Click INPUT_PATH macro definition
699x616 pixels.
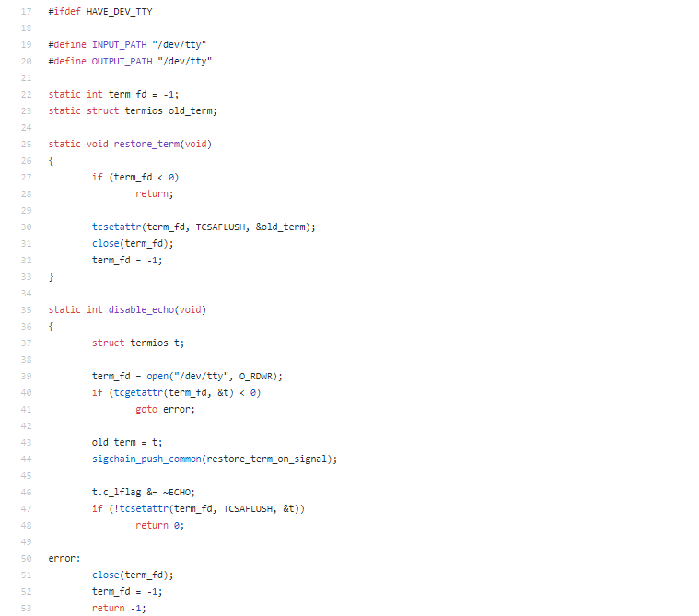pyautogui.click(x=120, y=44)
